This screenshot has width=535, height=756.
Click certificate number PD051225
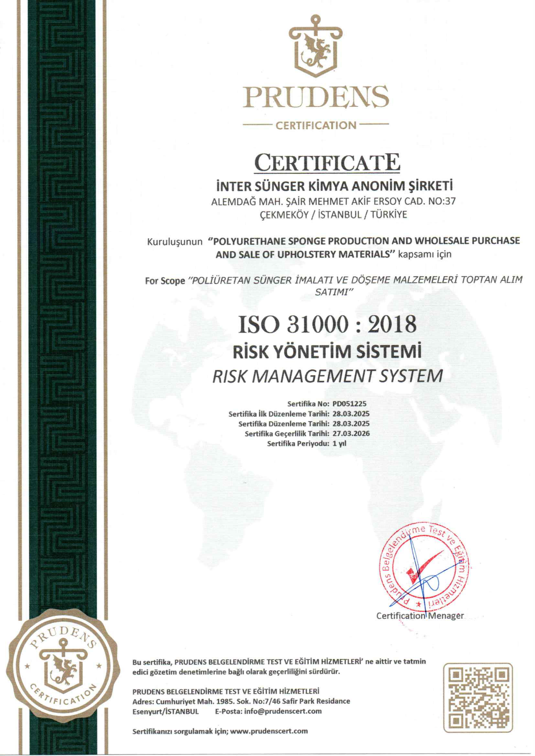tap(349, 404)
